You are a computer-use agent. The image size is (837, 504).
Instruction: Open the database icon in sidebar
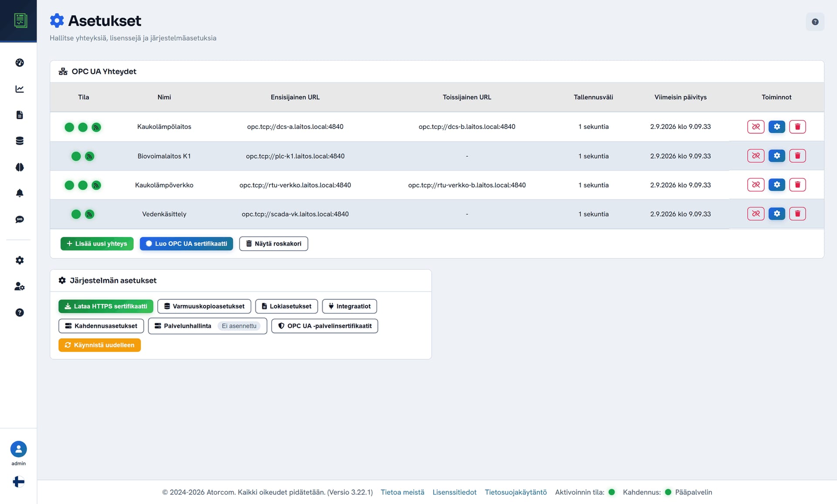[20, 141]
